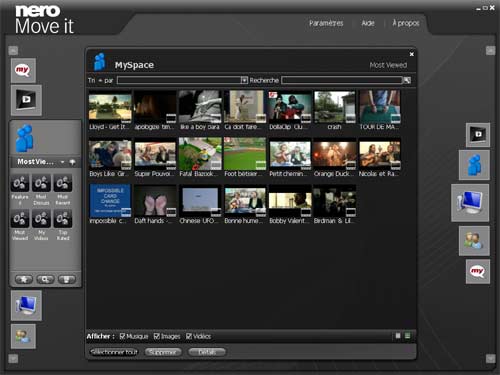
Task: Toggle the Images checkbox
Action: 157,336
